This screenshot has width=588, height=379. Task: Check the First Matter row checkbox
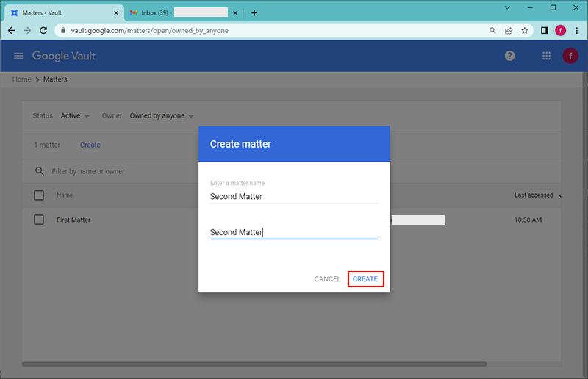pos(39,220)
